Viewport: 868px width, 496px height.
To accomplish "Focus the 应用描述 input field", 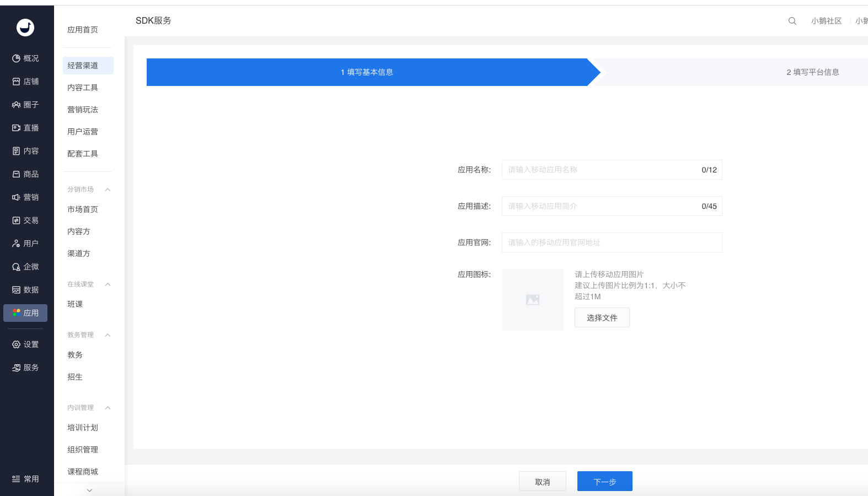I will point(612,206).
